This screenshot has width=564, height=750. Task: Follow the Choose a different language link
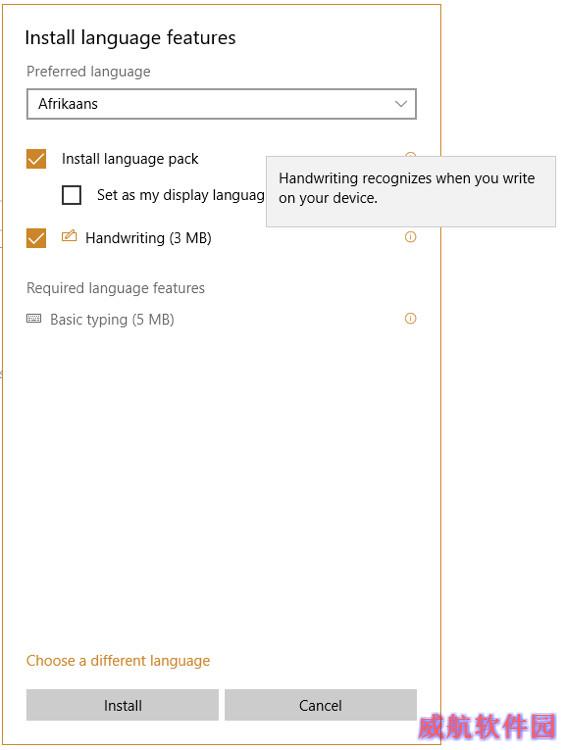118,661
